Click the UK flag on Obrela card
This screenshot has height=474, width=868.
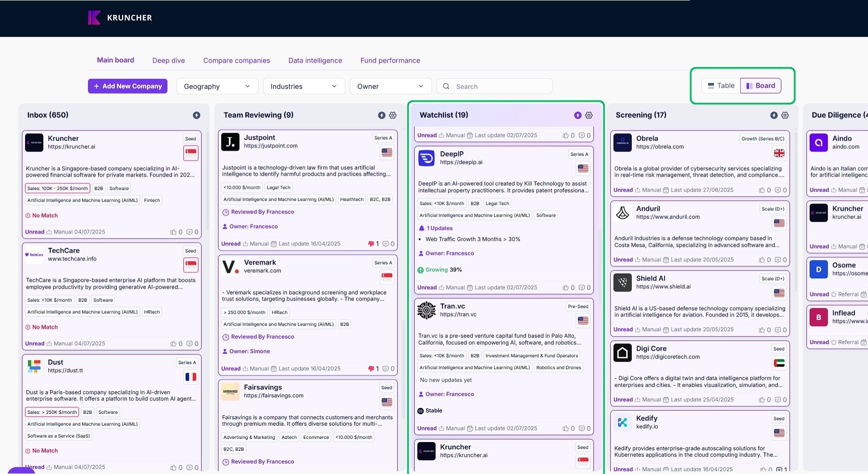coord(779,153)
